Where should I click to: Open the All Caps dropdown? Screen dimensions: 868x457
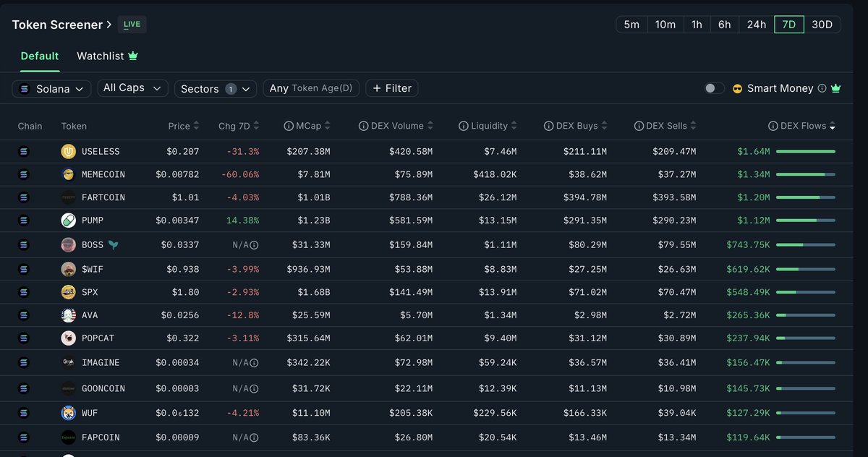click(132, 87)
